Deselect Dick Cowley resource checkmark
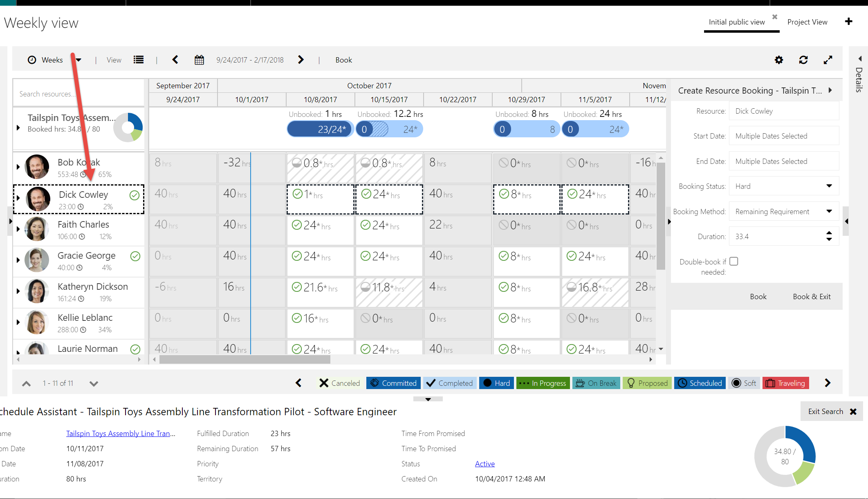 click(x=134, y=195)
